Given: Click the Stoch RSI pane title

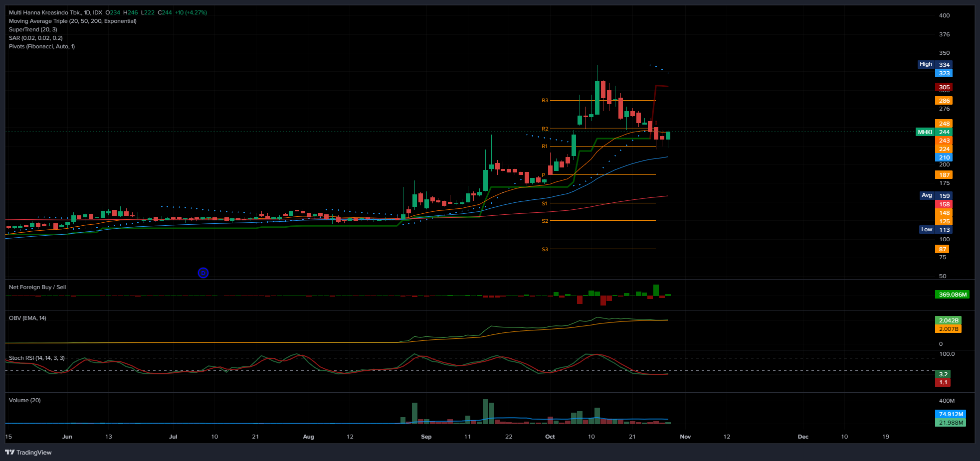Looking at the screenshot, I should (x=37, y=358).
